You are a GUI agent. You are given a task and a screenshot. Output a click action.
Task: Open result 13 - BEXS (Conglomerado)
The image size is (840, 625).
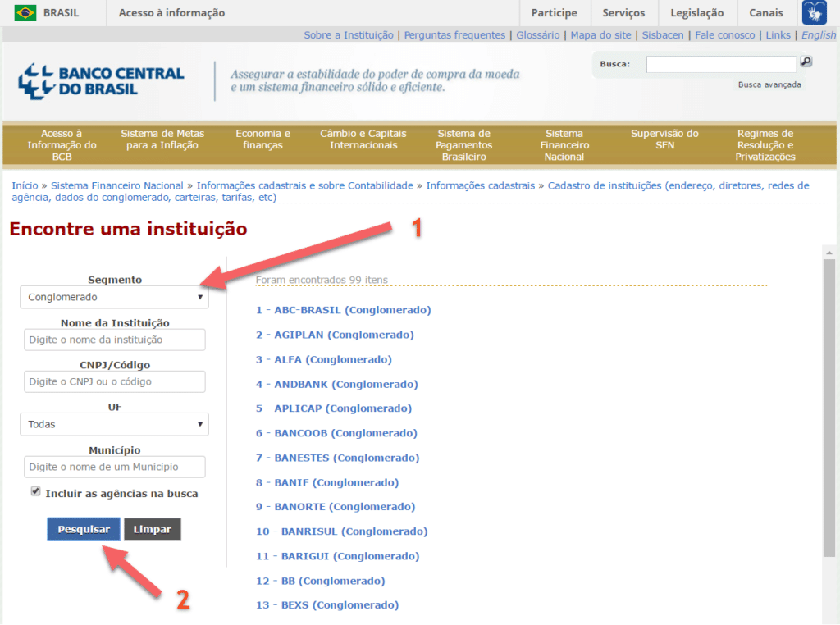tap(327, 604)
